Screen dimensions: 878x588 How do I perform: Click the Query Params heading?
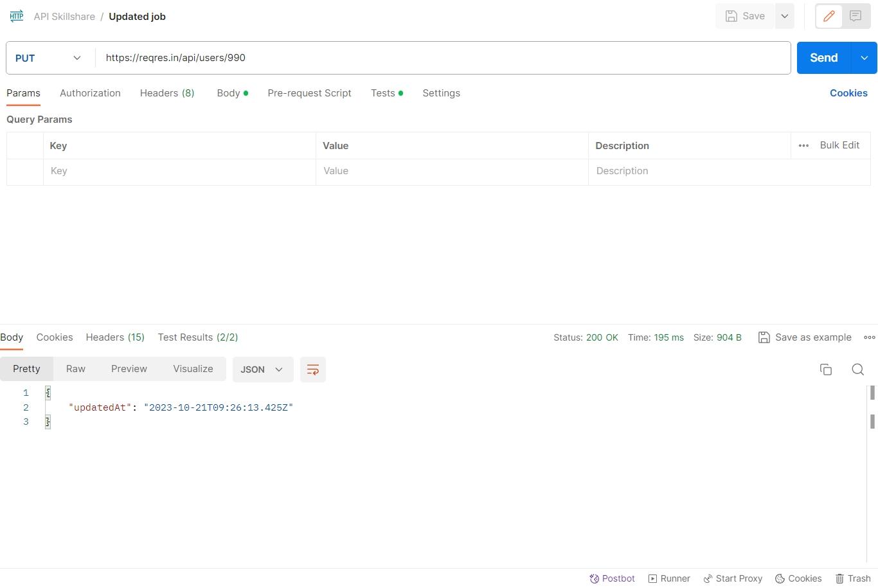[x=39, y=120]
